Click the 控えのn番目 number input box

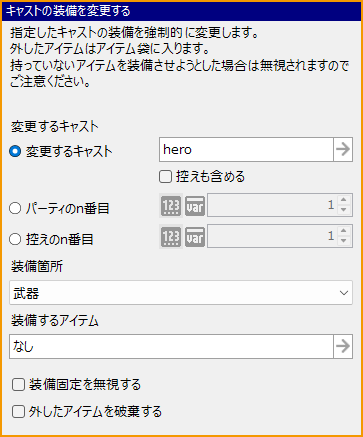click(x=279, y=236)
